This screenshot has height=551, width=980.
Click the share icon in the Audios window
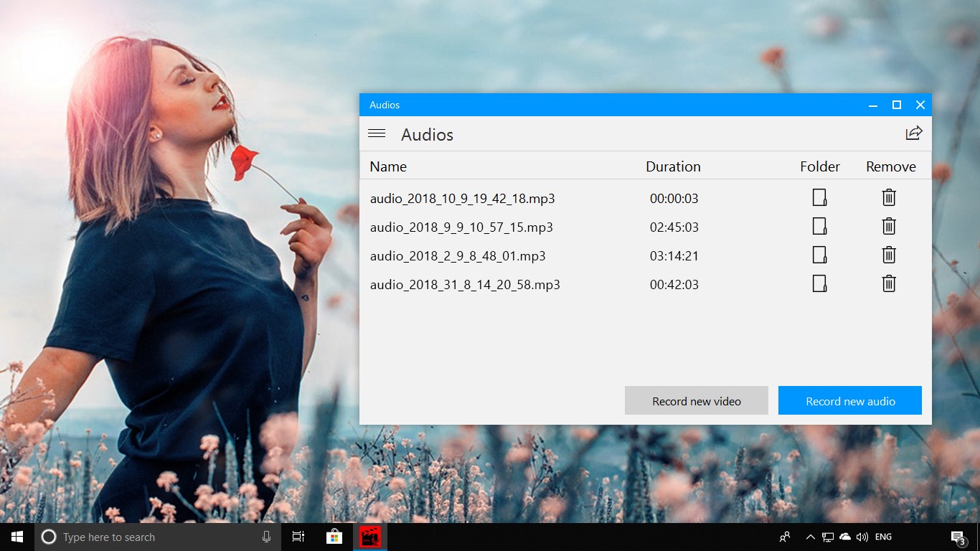913,133
